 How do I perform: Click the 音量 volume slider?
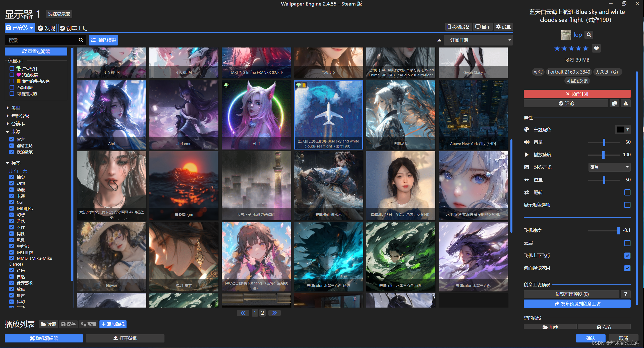tap(604, 142)
